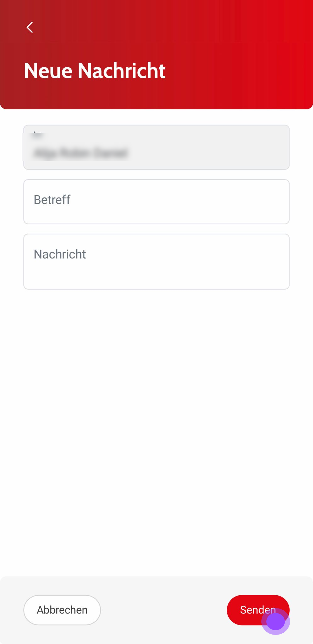Return to the previous screen
313x644 pixels.
[x=30, y=27]
